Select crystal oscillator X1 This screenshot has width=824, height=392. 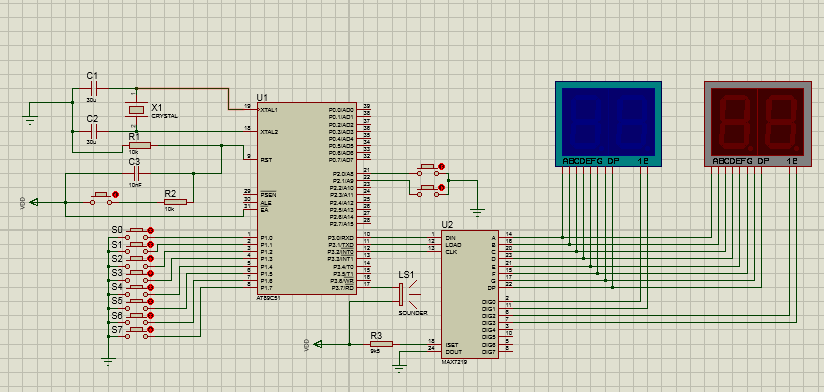[136, 109]
